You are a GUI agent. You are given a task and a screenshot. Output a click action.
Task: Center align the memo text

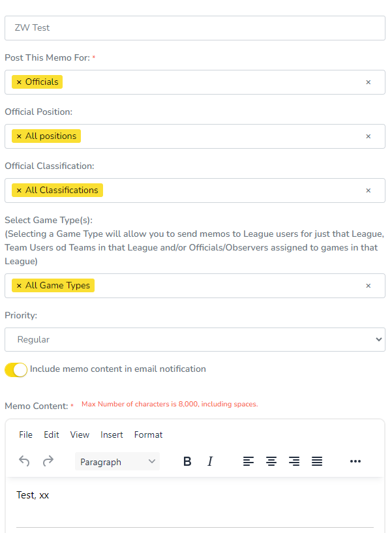click(x=271, y=461)
